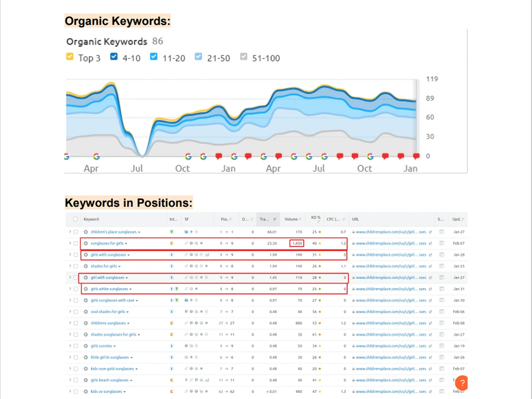Sort table by the Pos. column header

pyautogui.click(x=226, y=219)
